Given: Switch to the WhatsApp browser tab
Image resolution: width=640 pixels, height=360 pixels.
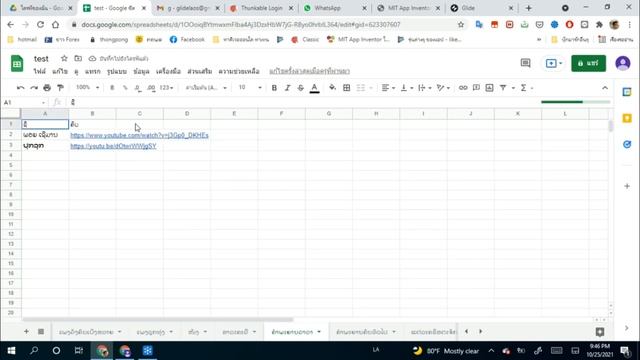Looking at the screenshot, I should click(334, 8).
